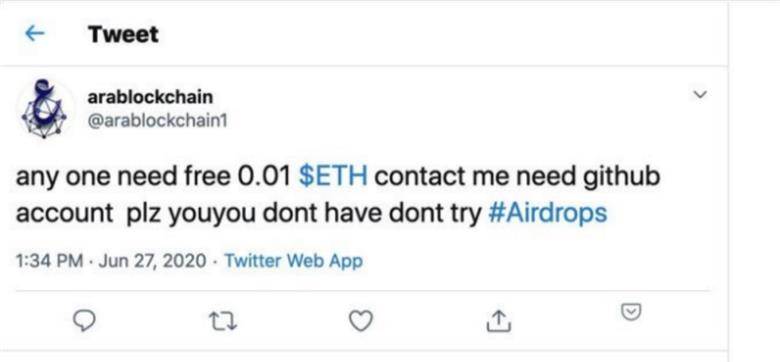
Task: Retweet this arablockchain tweet
Action: (x=222, y=321)
